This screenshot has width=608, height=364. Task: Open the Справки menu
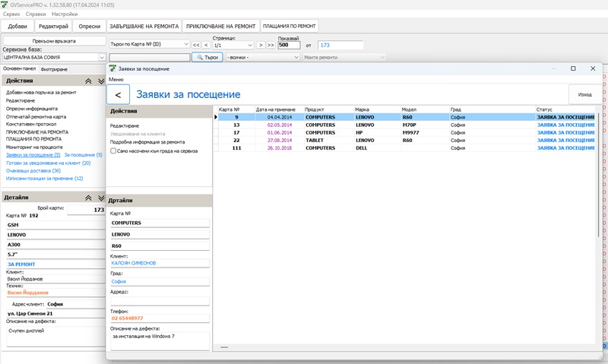[x=36, y=14]
